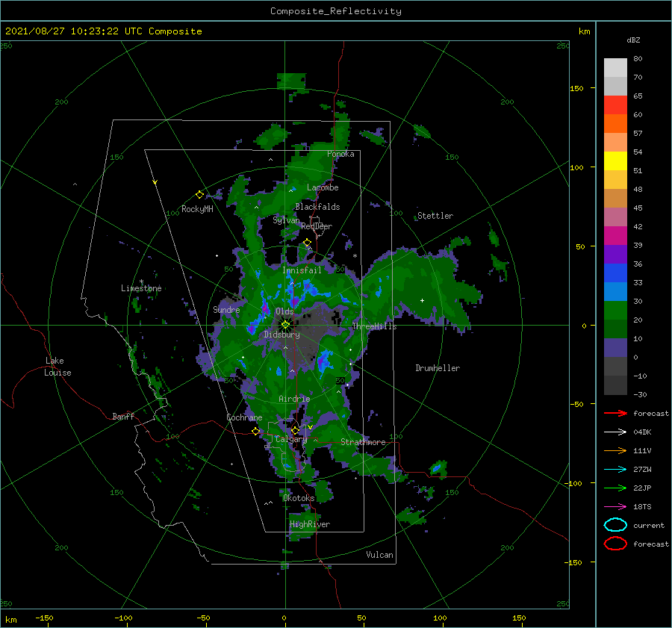Screen dimensions: 672x628
Task: Click the dBZ legend heading
Action: (633, 40)
